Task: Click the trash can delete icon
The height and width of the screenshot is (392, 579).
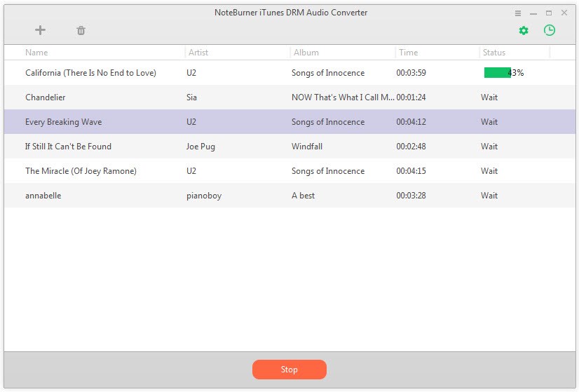Action: tap(81, 30)
